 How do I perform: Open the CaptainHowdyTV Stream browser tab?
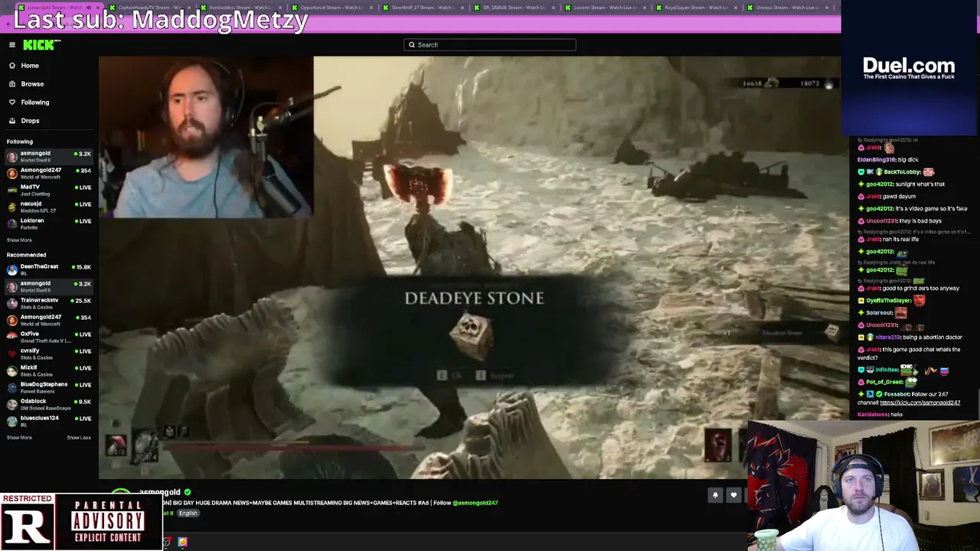(151, 8)
